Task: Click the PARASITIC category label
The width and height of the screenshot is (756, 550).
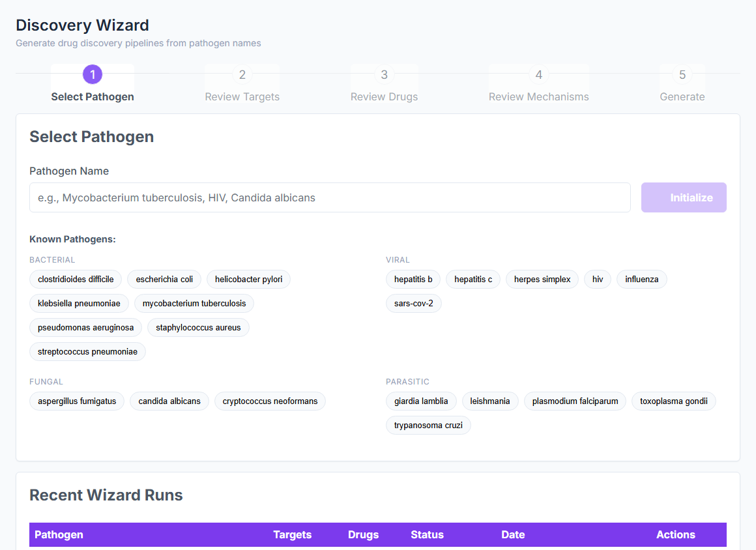Action: click(x=407, y=382)
